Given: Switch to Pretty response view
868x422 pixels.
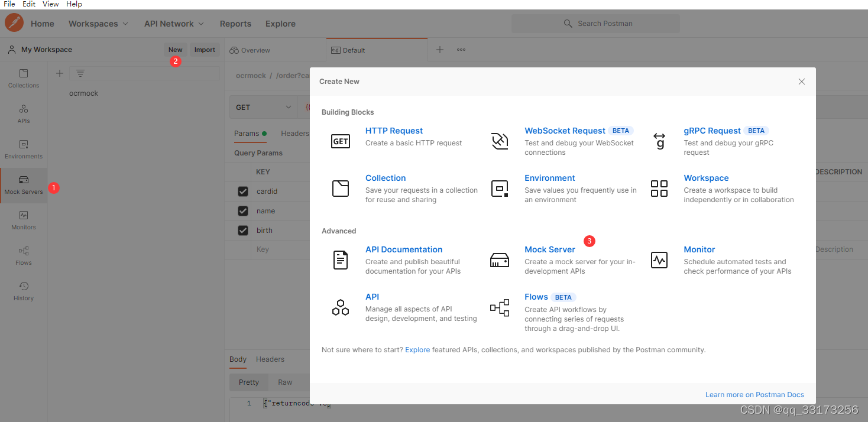Looking at the screenshot, I should [x=249, y=382].
